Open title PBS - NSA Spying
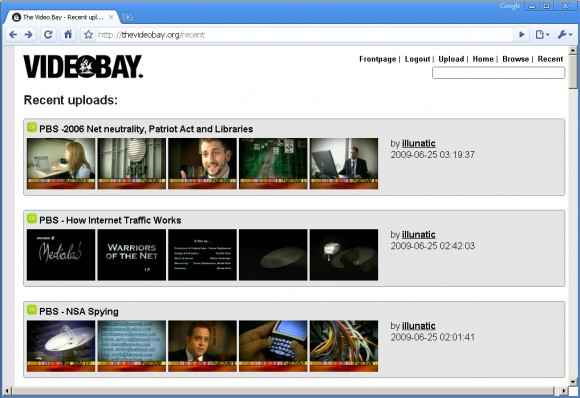 pos(79,311)
